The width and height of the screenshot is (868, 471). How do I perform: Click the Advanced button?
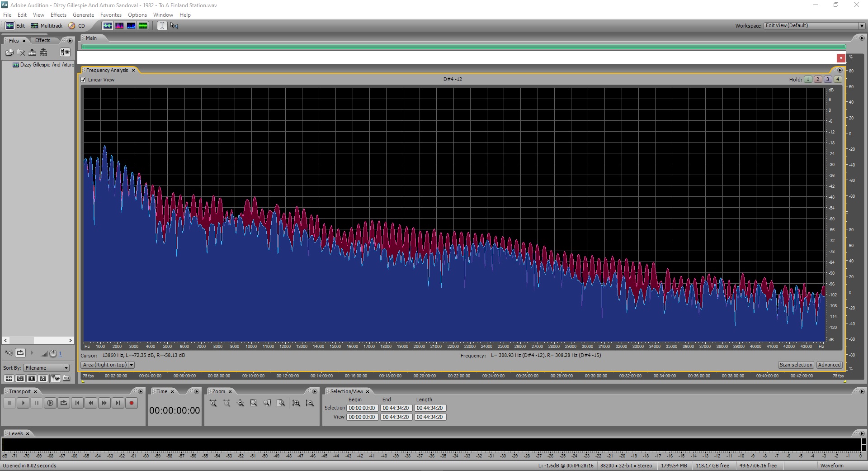point(829,365)
